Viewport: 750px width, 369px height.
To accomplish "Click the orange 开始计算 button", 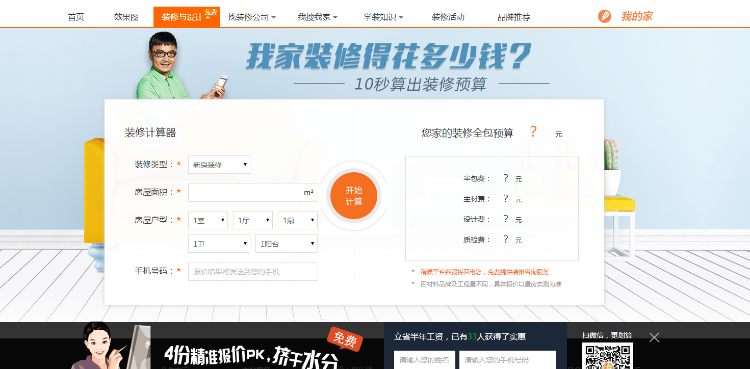I will [x=353, y=195].
